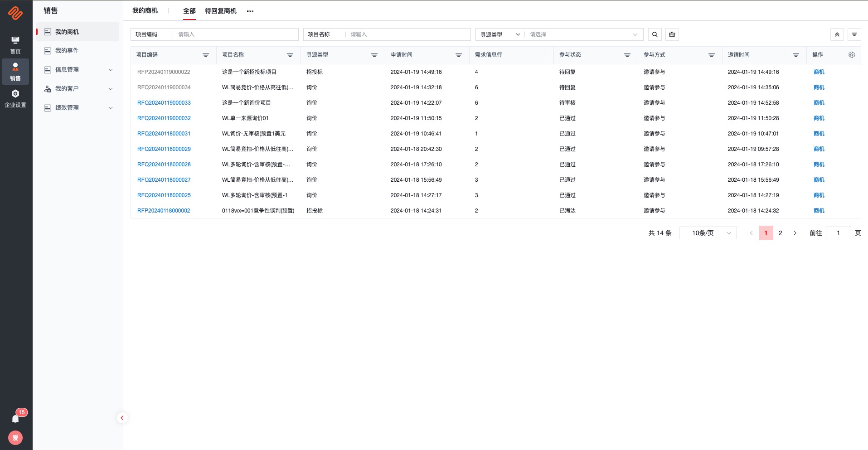Click project name 这是一个新招投标项目

click(x=249, y=72)
